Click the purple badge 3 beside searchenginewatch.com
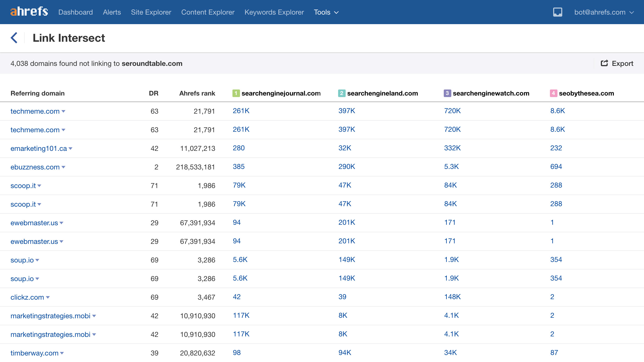The height and width of the screenshot is (362, 644). point(447,93)
